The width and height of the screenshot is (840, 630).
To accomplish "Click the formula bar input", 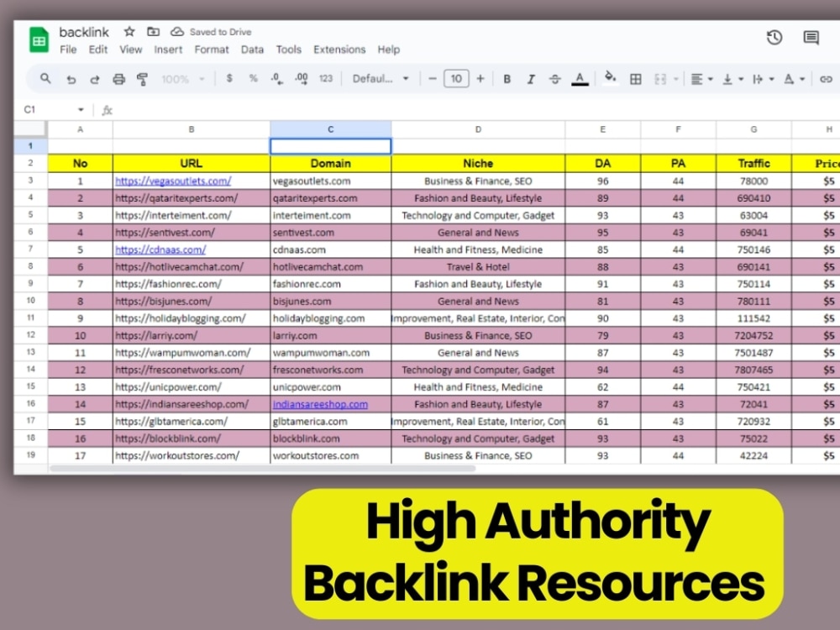I will [477, 110].
